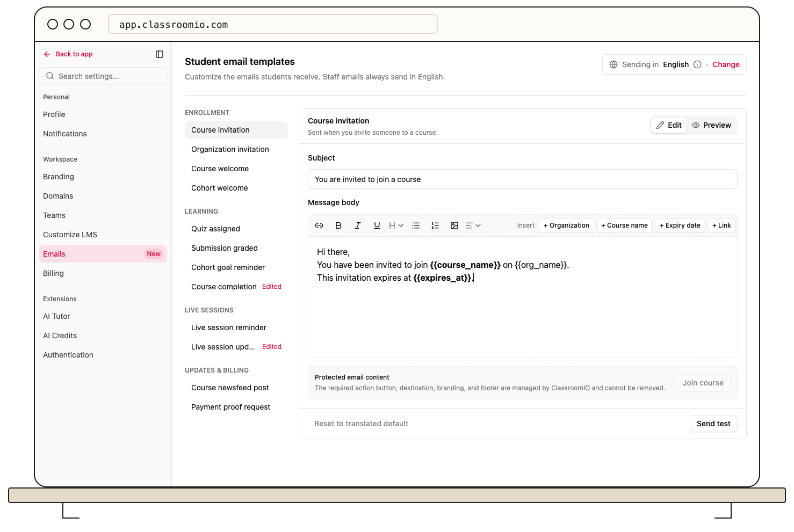Click the globe language icon
Screen dimensions: 794x532
coord(613,64)
